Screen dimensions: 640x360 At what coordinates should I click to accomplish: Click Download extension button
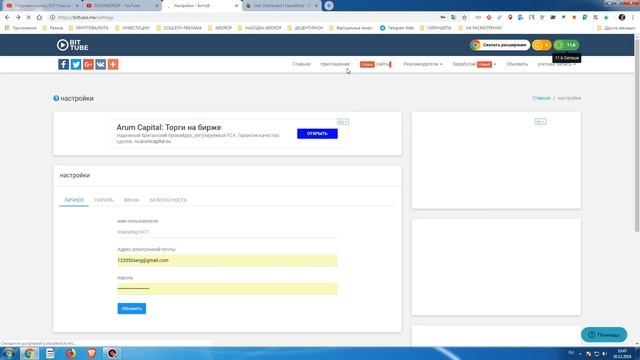pyautogui.click(x=500, y=45)
